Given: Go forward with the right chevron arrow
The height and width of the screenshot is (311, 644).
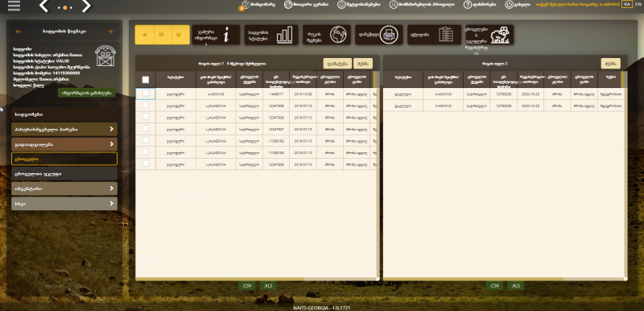Looking at the screenshot, I should tap(86, 6).
